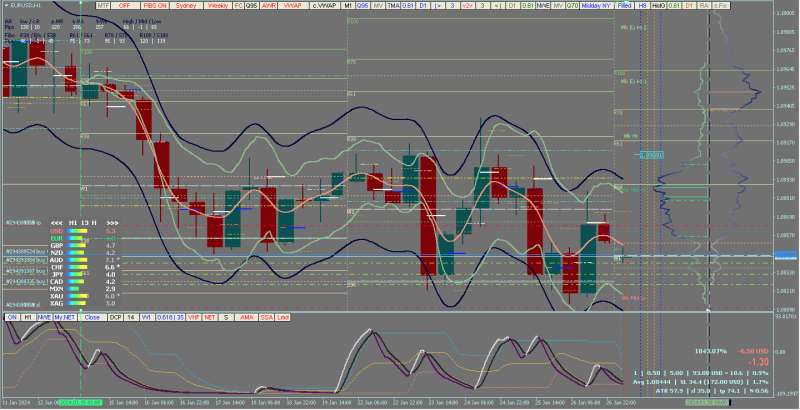
Task: Click the DCP button
Action: pyautogui.click(x=115, y=317)
